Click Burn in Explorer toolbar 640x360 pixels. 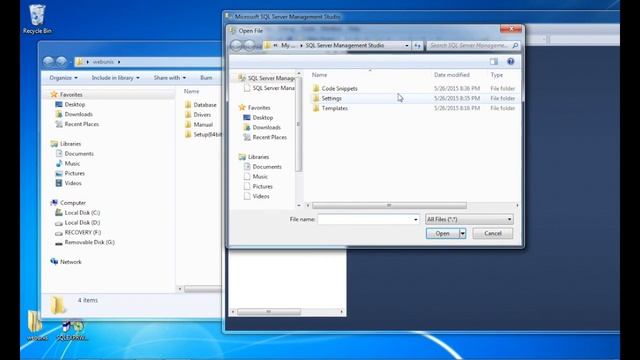tap(206, 78)
